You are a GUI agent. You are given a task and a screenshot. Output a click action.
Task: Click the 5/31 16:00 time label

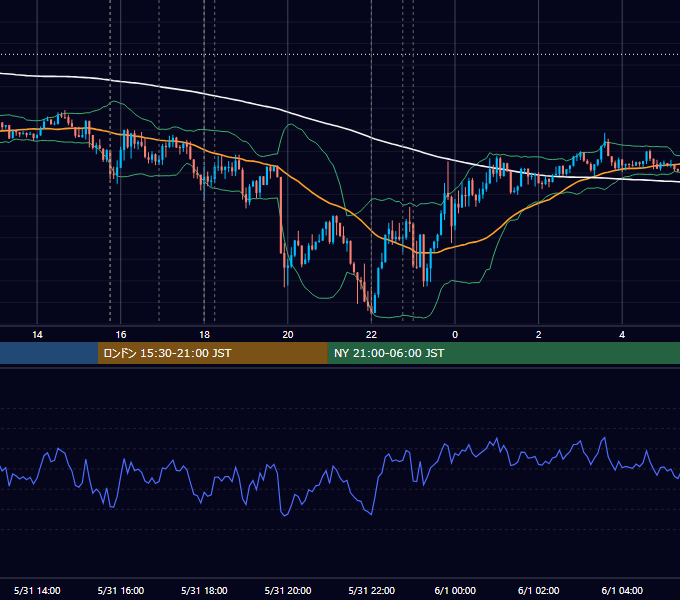click(x=121, y=590)
